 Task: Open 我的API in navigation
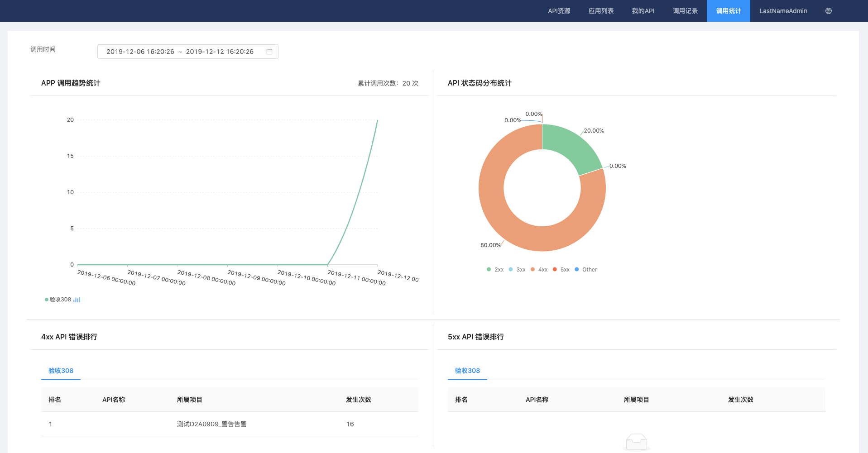click(643, 11)
